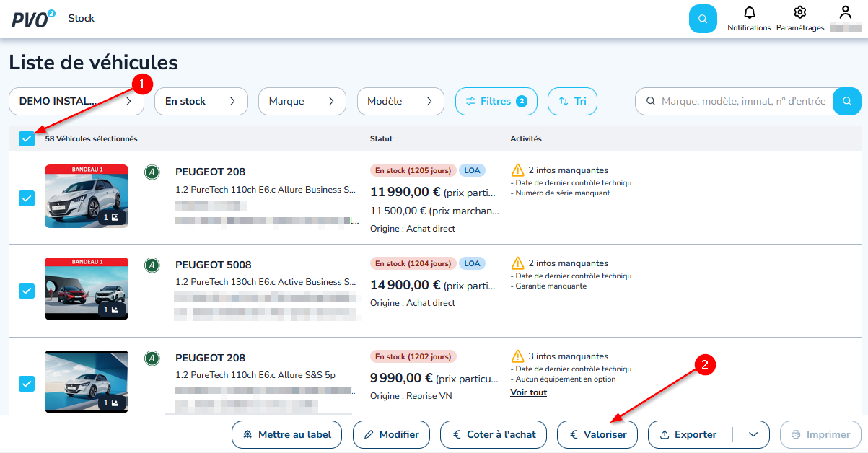Viewport: 868px width, 453px height.
Task: Click the Exporter button
Action: (x=689, y=434)
